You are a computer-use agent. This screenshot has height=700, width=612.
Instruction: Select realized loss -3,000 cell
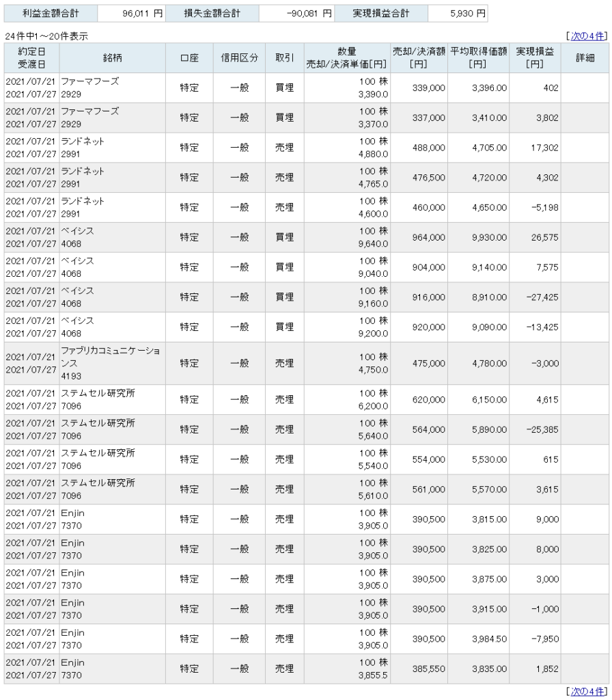(x=535, y=364)
